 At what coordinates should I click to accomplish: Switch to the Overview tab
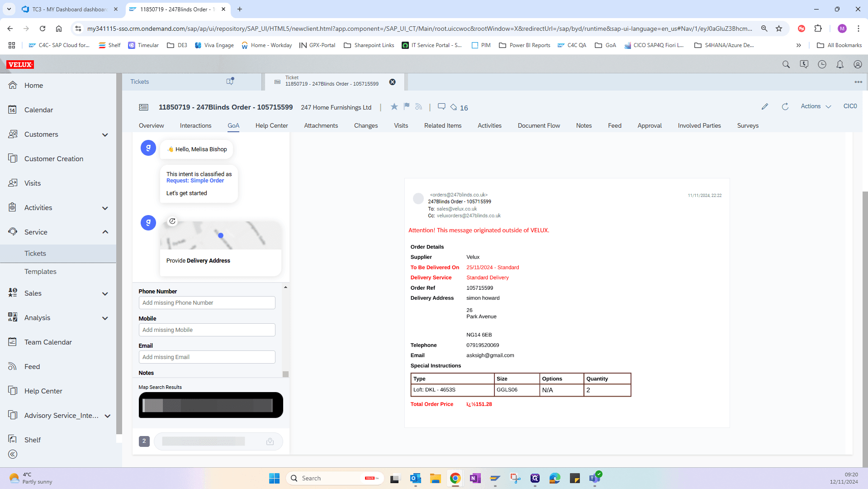[x=152, y=126]
